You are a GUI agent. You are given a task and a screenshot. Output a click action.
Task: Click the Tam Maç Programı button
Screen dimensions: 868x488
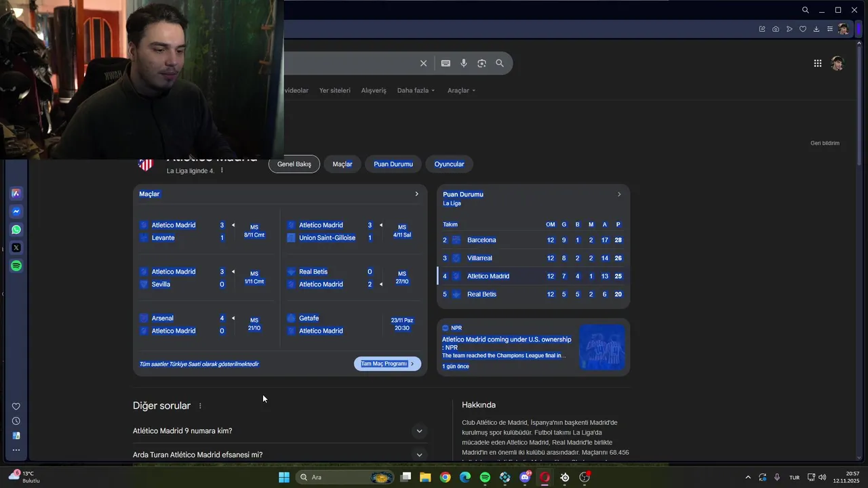pos(387,364)
